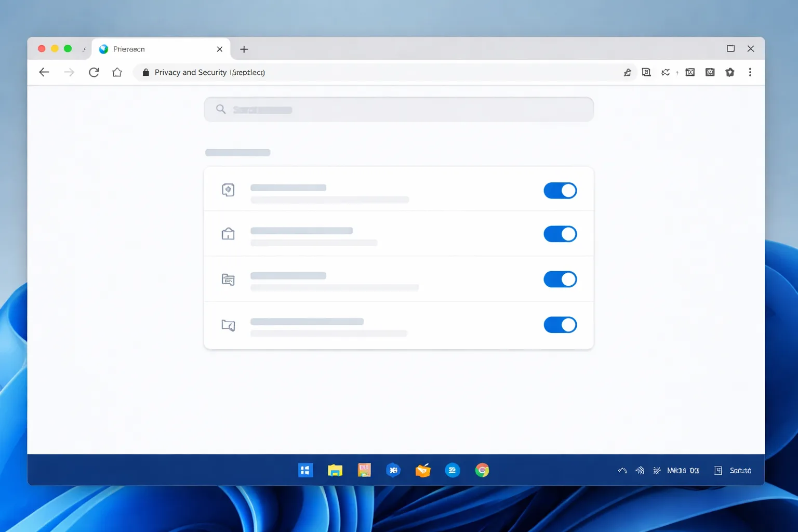Disable the second settings row toggle
This screenshot has height=532, width=798.
click(560, 234)
